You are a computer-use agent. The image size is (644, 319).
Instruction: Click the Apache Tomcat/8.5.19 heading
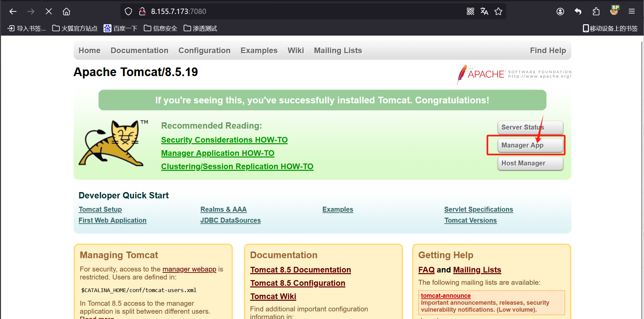pos(136,72)
